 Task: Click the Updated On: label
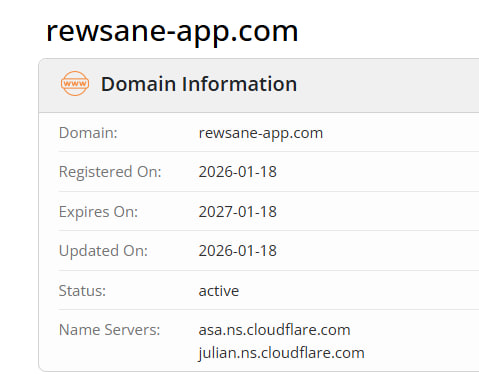pyautogui.click(x=103, y=251)
